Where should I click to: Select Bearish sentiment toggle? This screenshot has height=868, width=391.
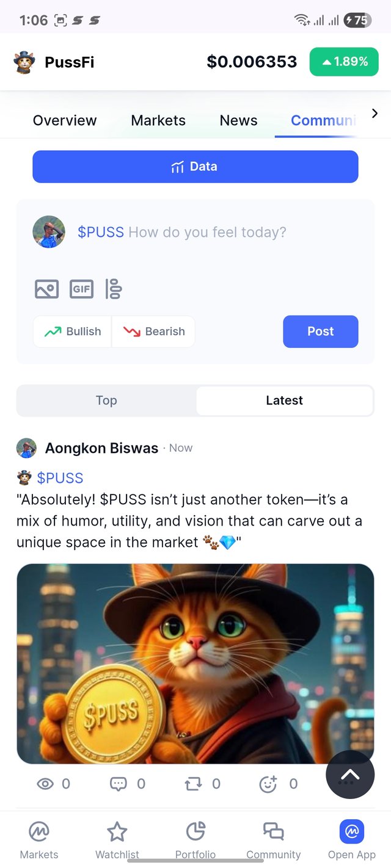click(x=153, y=331)
